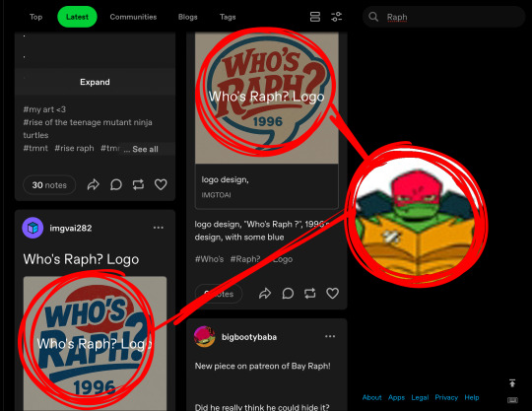Click the IMGTOAI source label
The width and height of the screenshot is (532, 411).
pos(216,195)
